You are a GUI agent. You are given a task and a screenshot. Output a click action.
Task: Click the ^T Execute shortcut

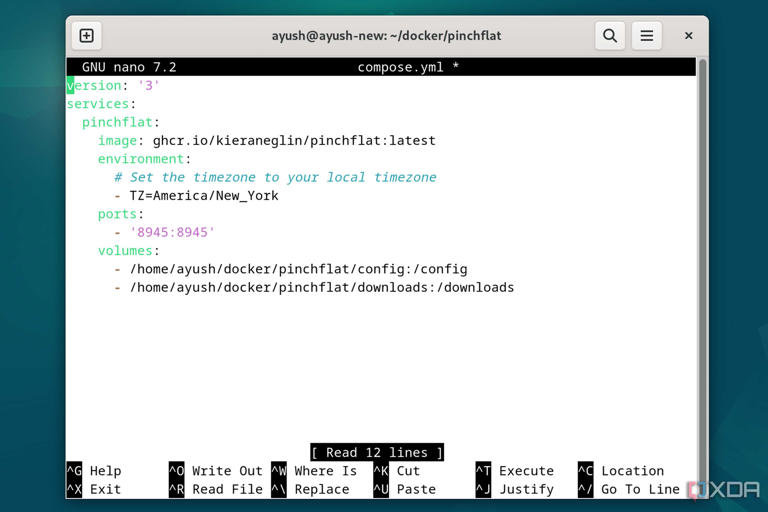click(515, 471)
